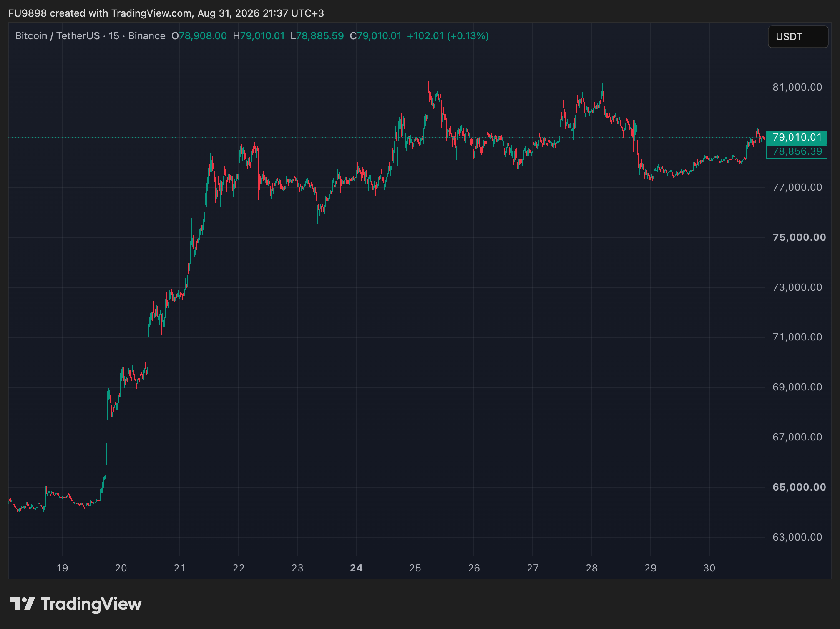Click the green 79,010.01 last price tag
The width and height of the screenshot is (840, 629).
click(797, 137)
